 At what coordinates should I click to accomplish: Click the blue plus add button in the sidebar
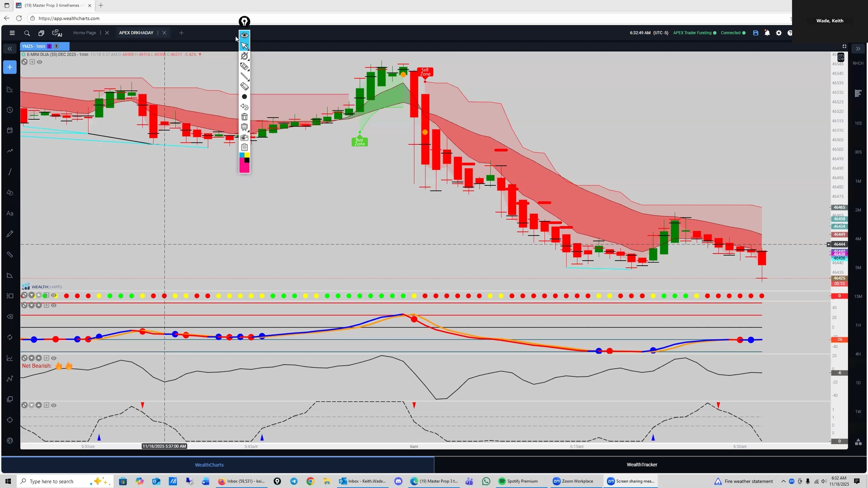pos(9,67)
